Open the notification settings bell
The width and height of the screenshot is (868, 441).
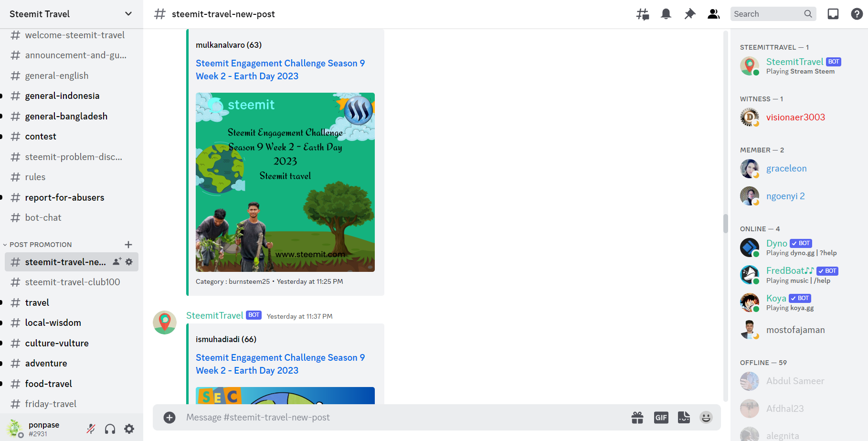tap(666, 14)
